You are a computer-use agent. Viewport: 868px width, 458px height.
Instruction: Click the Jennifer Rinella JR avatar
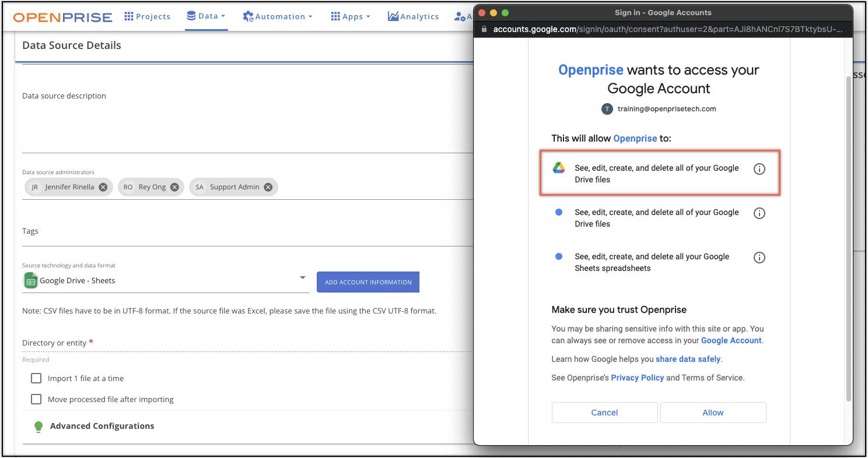(x=35, y=187)
